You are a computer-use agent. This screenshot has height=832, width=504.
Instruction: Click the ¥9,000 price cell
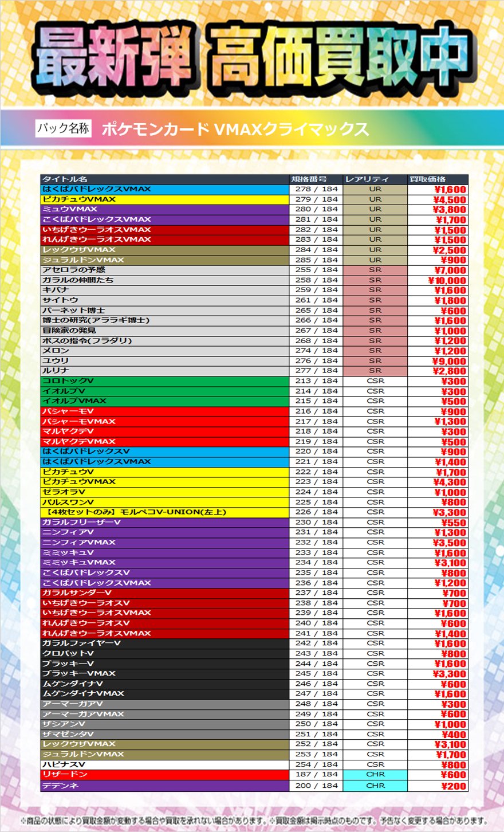[438, 361]
